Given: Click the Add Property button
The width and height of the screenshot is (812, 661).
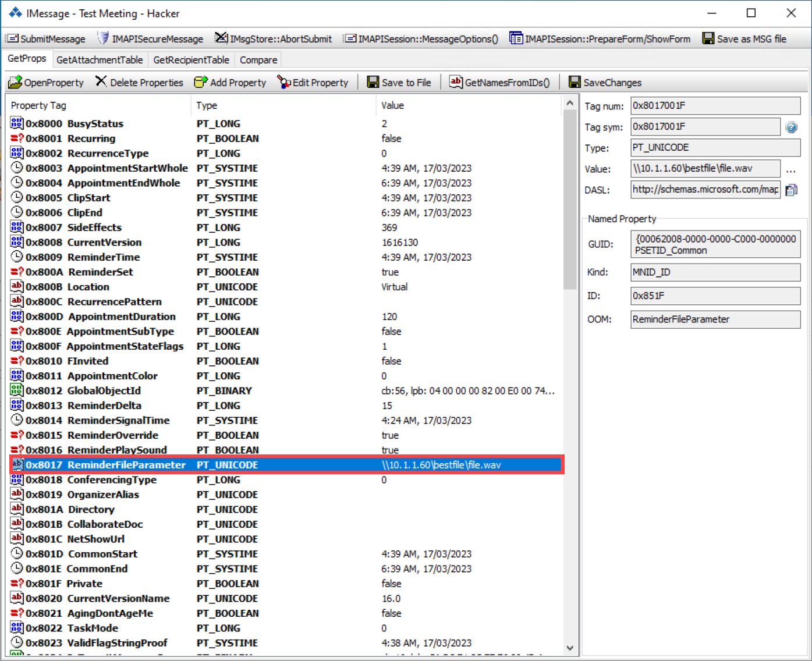Looking at the screenshot, I should [230, 83].
